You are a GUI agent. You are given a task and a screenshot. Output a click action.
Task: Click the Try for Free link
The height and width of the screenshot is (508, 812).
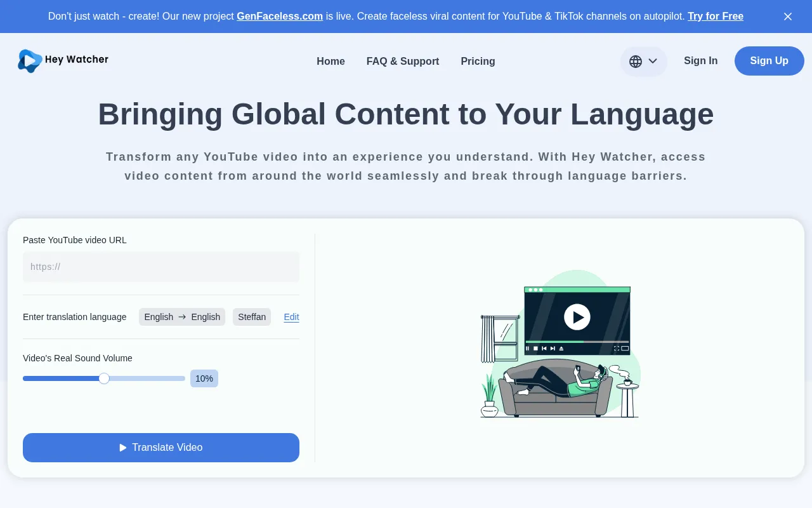coord(716,17)
